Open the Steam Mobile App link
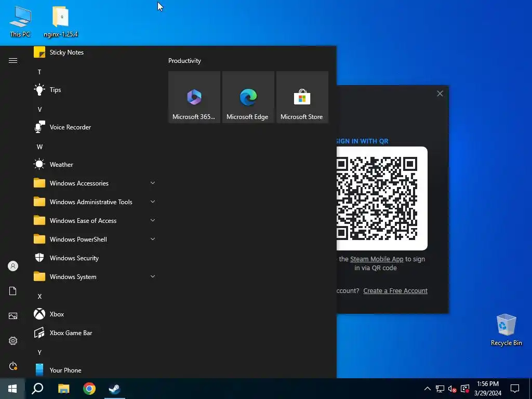The height and width of the screenshot is (399, 532). point(377,259)
